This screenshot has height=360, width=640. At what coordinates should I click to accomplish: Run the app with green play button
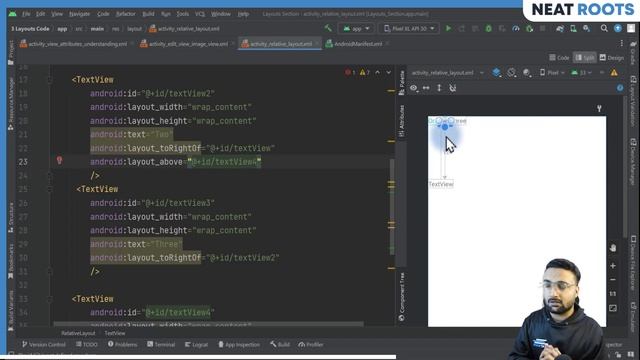click(x=448, y=29)
